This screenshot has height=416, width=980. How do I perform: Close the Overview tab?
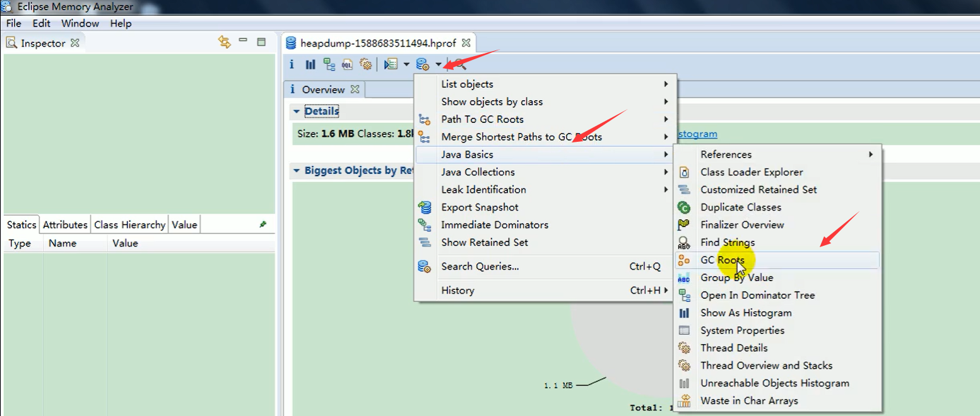(x=355, y=90)
